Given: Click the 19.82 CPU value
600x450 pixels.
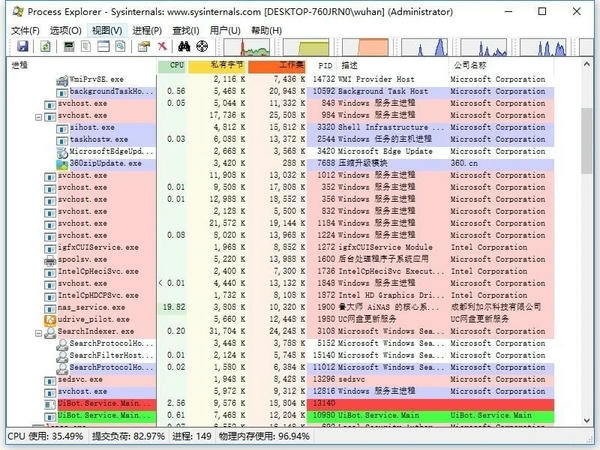Looking at the screenshot, I should [x=174, y=308].
